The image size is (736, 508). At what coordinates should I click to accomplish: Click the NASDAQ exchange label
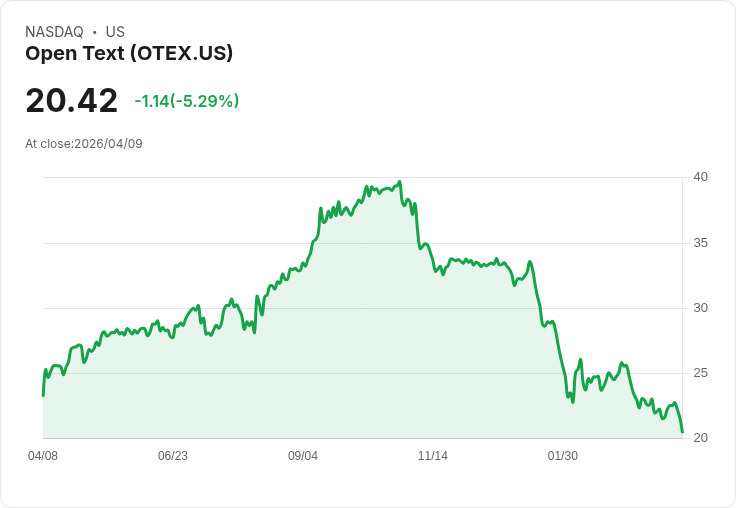click(x=54, y=32)
